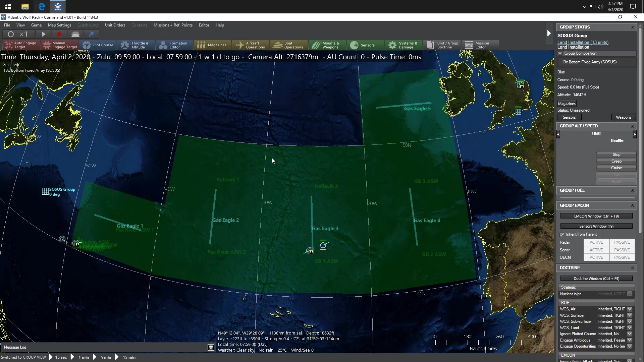This screenshot has width=644, height=362.
Task: Set OECM to PASSIVE
Action: [x=622, y=257]
